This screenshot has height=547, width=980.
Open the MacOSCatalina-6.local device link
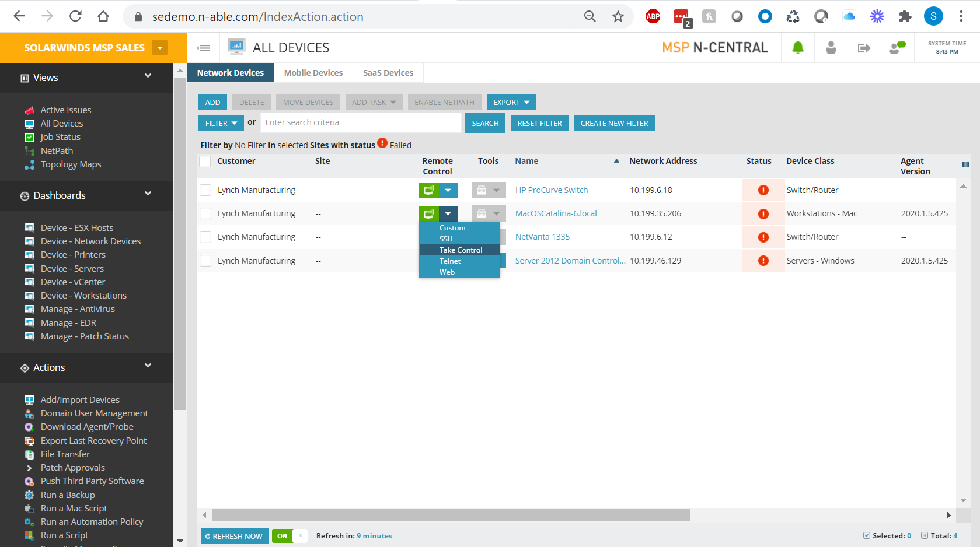tap(556, 213)
